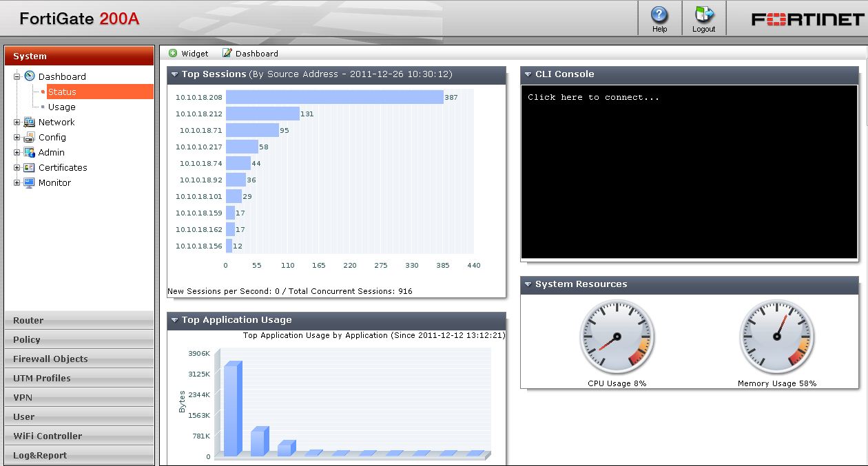Viewport: 868px width, 466px height.
Task: Expand the Config tree node
Action: coord(17,137)
